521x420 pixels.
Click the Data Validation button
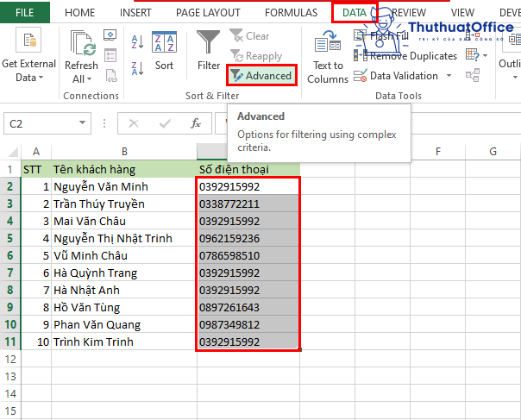pyautogui.click(x=396, y=76)
